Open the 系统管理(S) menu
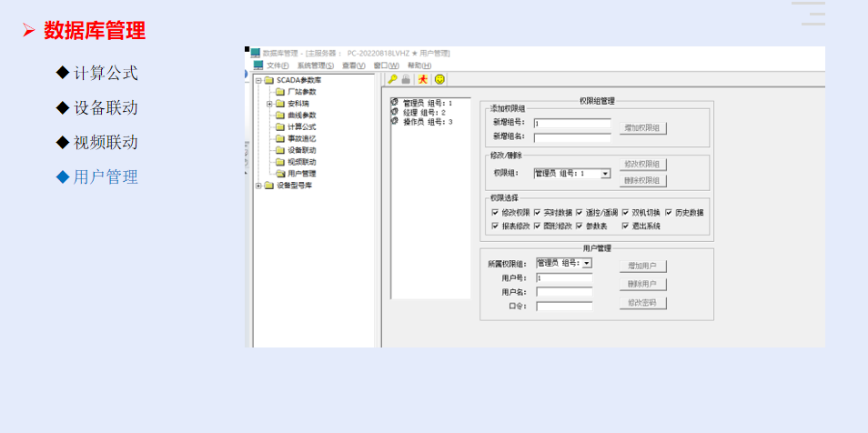 (x=315, y=65)
